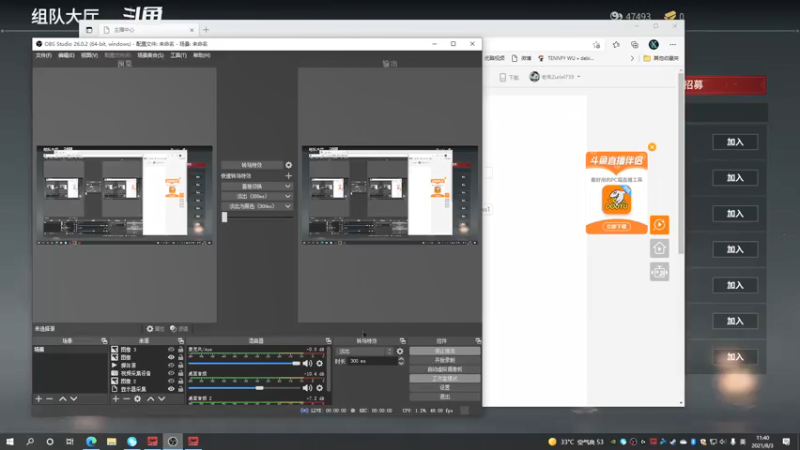Switch to the 主播中心 browser tab
Image resolution: width=800 pixels, height=450 pixels.
[x=148, y=30]
